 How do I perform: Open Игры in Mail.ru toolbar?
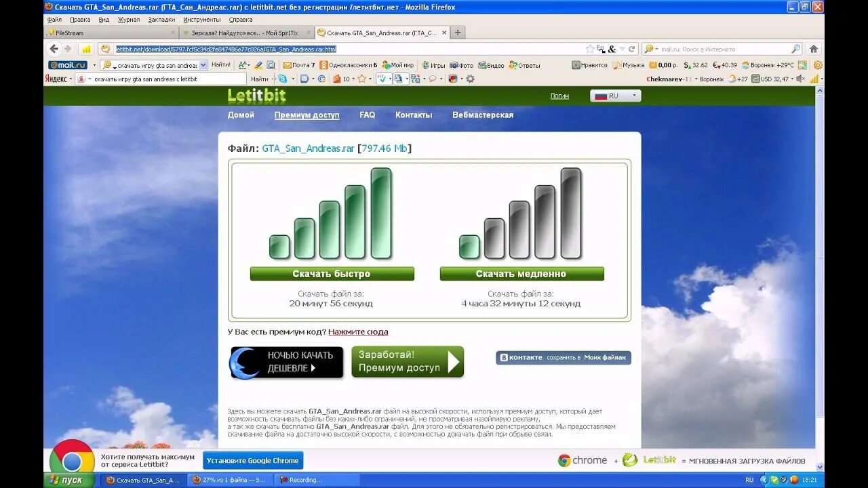coord(433,65)
